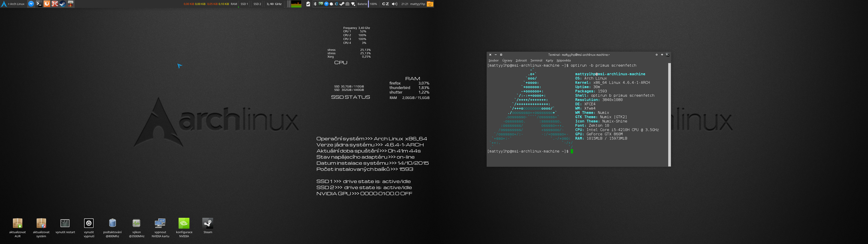The image size is (868, 244).
Task: Open the vynutit vypnutí desktop launcher
Action: pos(89,228)
